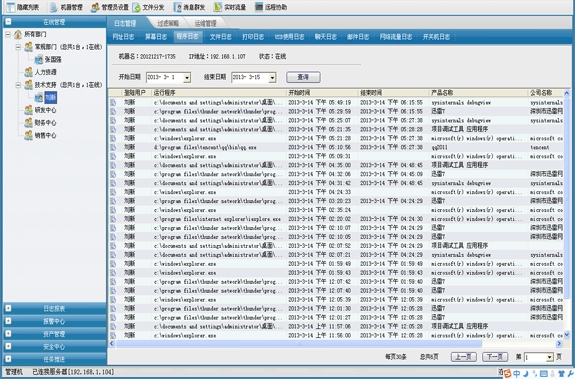Open the 打印日志 sub-tab
575x379 pixels.
click(253, 37)
